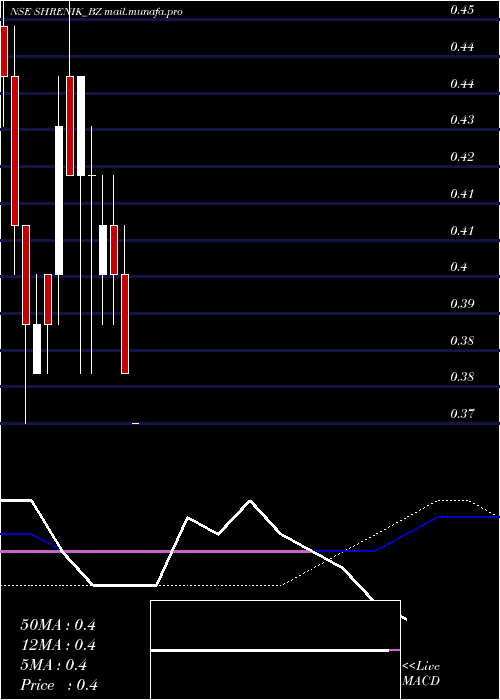The height and width of the screenshot is (700, 500).
Task: Click the <<Live MACD label
Action: pos(421,673)
